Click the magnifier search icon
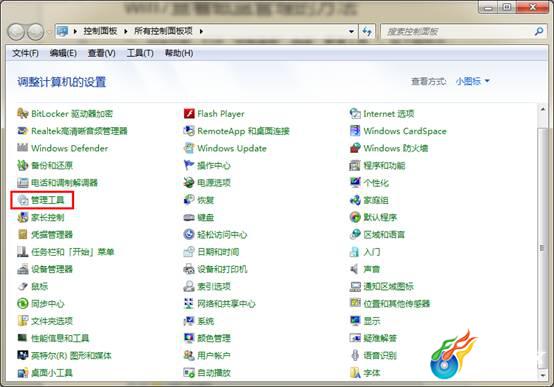Screen dimensions: 554x387 (538, 31)
